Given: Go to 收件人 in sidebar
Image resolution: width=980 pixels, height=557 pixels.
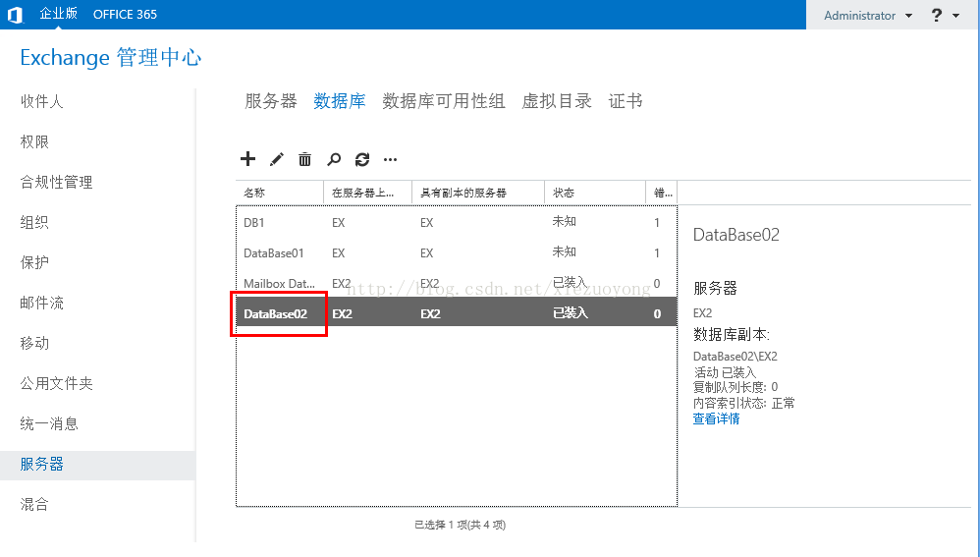Looking at the screenshot, I should (42, 101).
